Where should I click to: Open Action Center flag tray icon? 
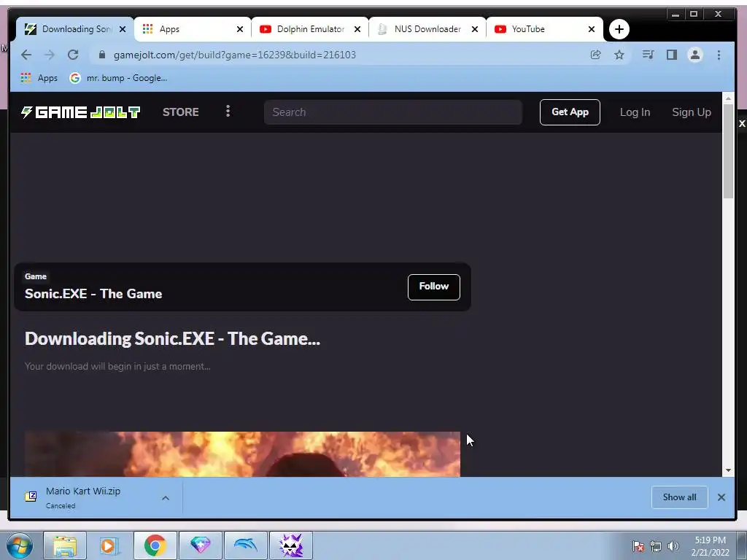pyautogui.click(x=638, y=546)
